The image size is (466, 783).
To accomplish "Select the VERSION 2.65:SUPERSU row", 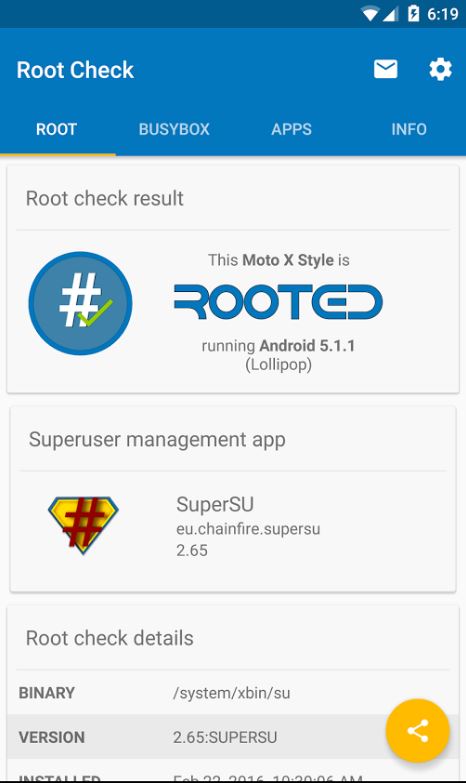I will 233,737.
